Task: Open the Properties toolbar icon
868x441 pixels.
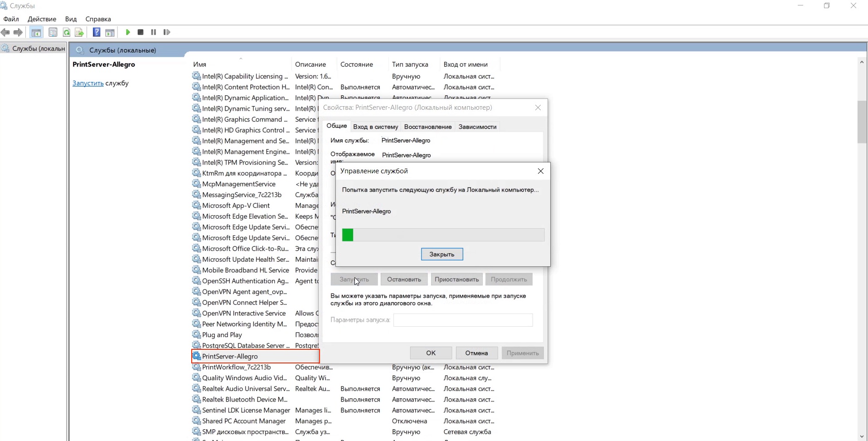Action: 53,32
